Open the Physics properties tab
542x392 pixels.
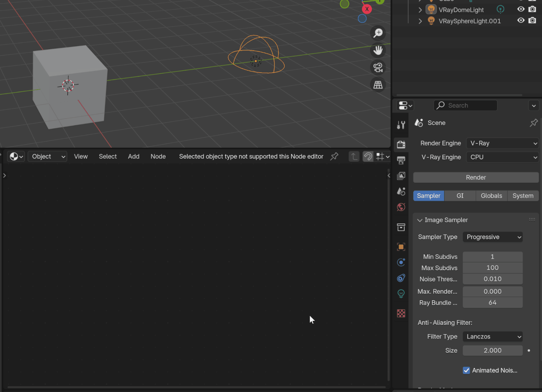(x=401, y=262)
